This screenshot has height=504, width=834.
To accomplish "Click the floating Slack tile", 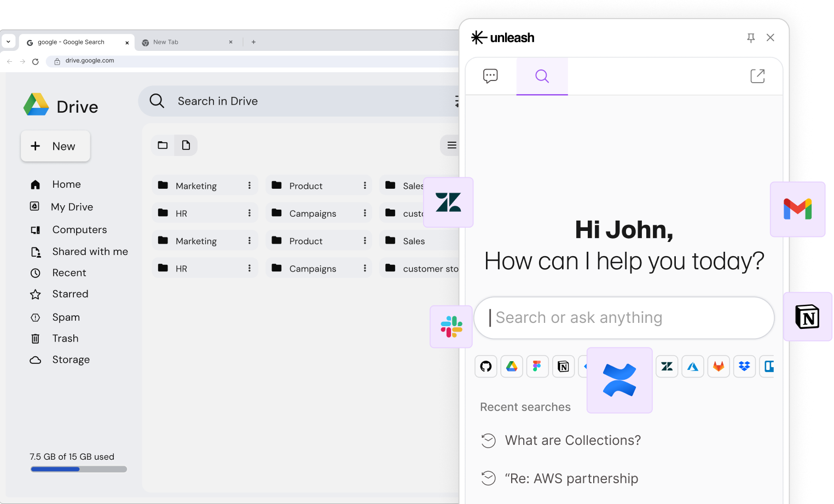I will tap(451, 327).
